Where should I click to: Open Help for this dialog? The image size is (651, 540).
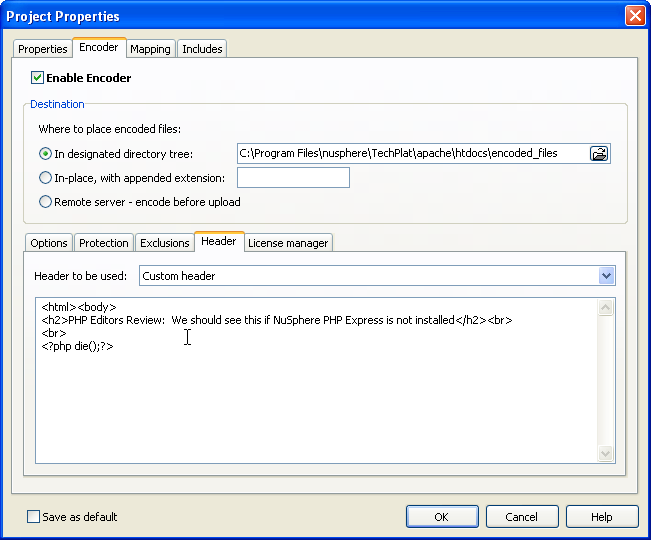click(601, 517)
